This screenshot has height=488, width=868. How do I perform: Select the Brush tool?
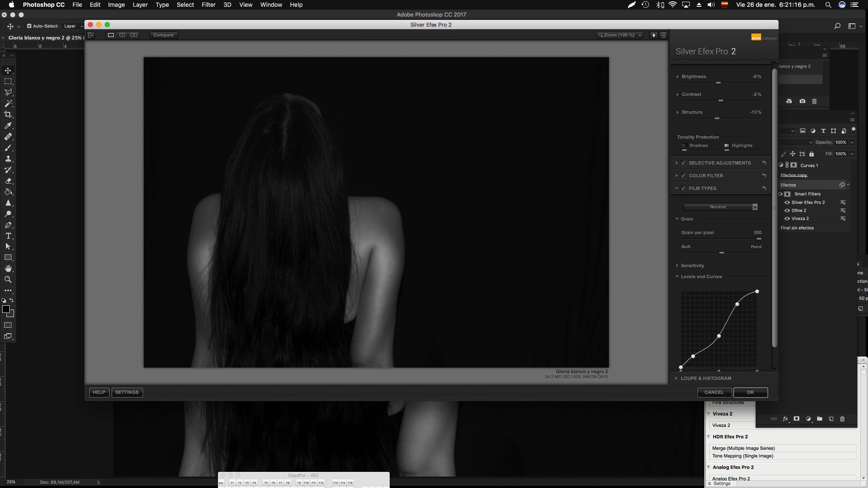8,148
